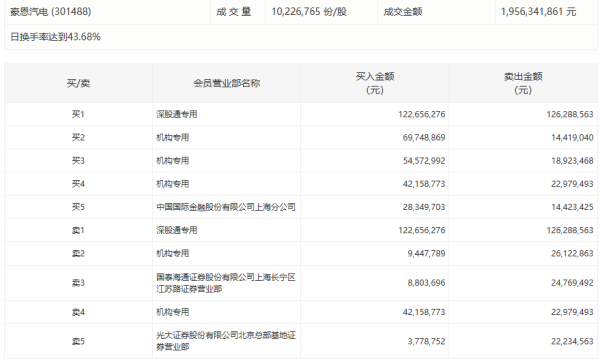Click the 买/卖 column header
The width and height of the screenshot is (600, 360).
click(x=78, y=83)
